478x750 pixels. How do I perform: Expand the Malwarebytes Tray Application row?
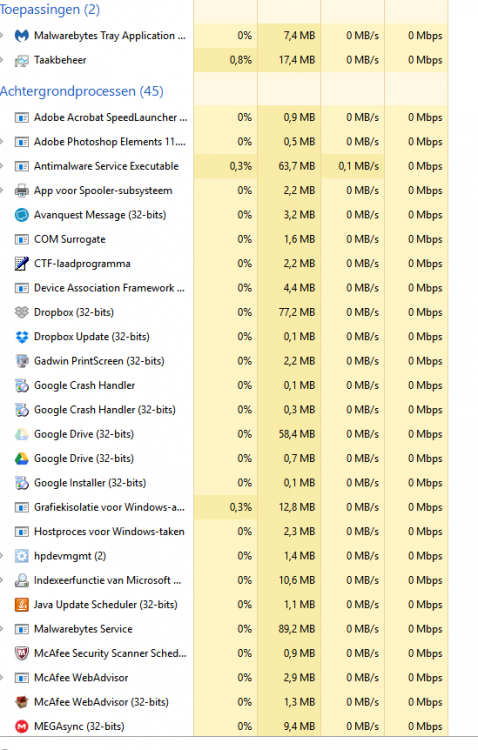pos(2,36)
